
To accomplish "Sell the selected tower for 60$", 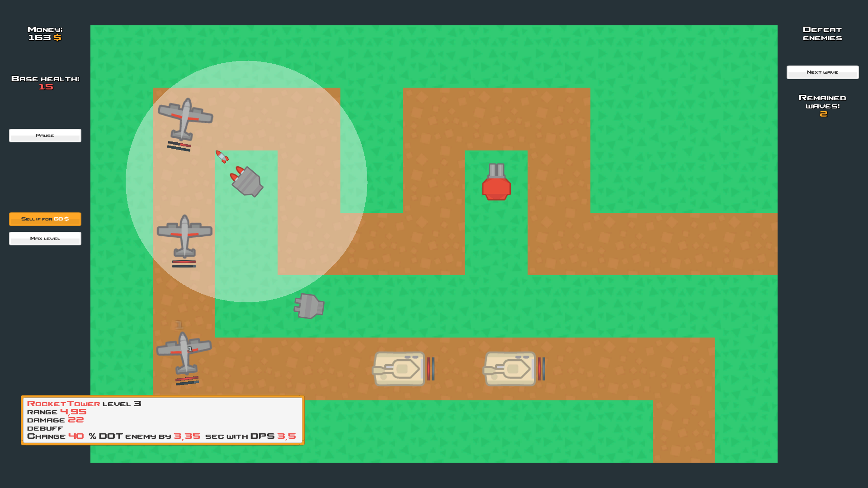I will tap(45, 219).
